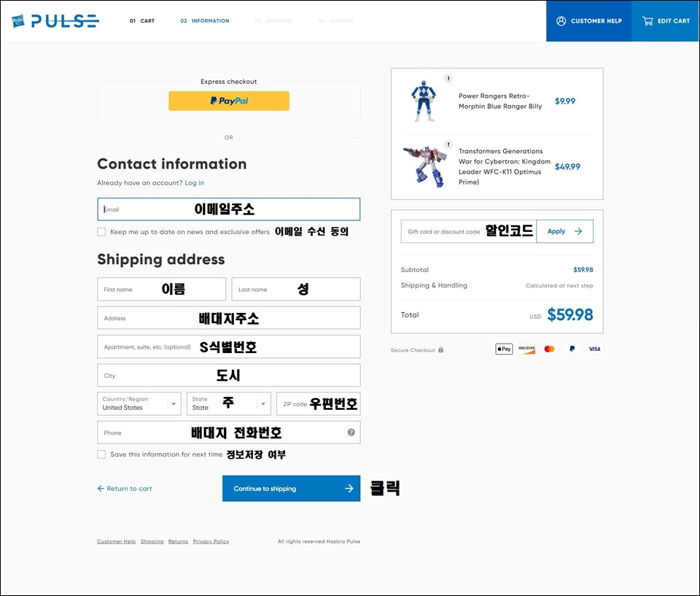
Task: Click the arrow on Continue to shipping
Action: pyautogui.click(x=349, y=488)
